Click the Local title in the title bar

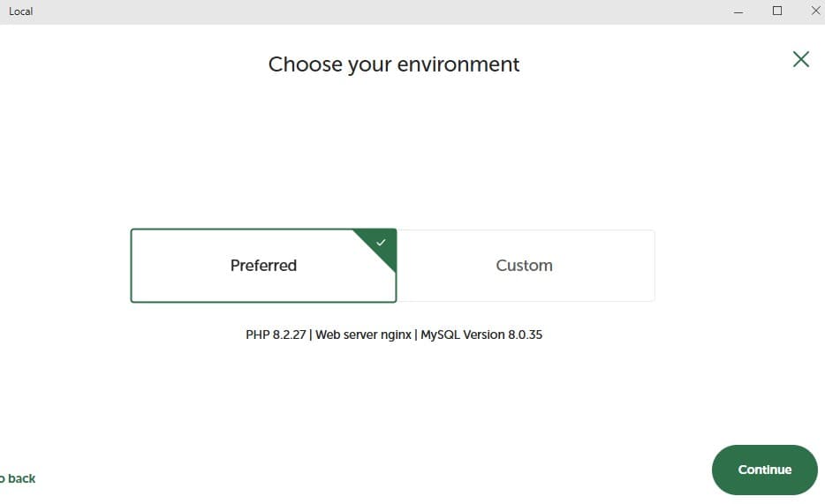pyautogui.click(x=20, y=11)
